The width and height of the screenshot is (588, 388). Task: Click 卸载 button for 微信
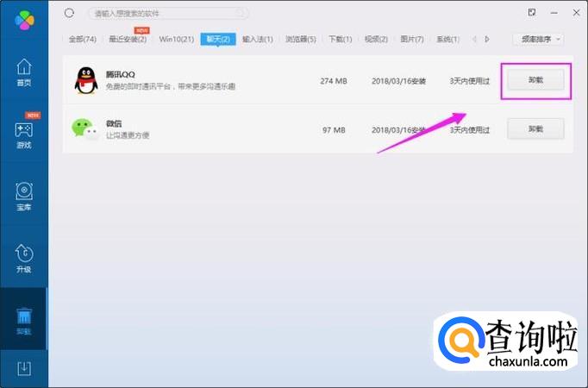pos(535,129)
